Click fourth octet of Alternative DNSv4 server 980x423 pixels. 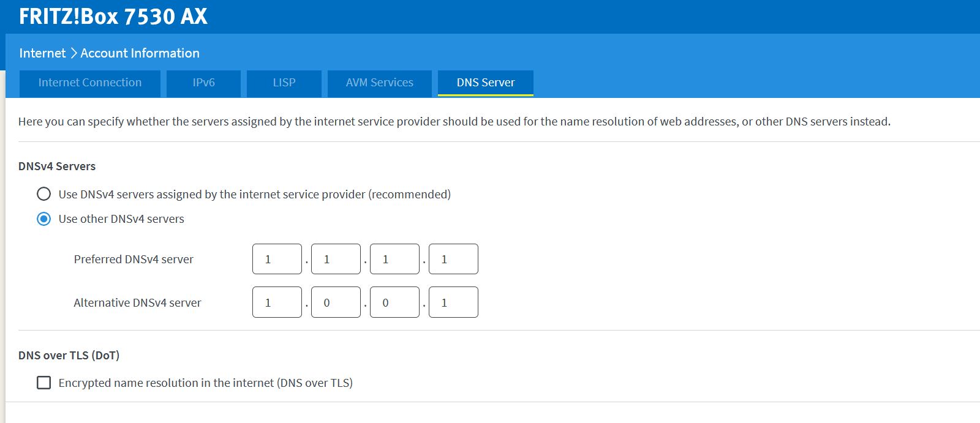(453, 302)
